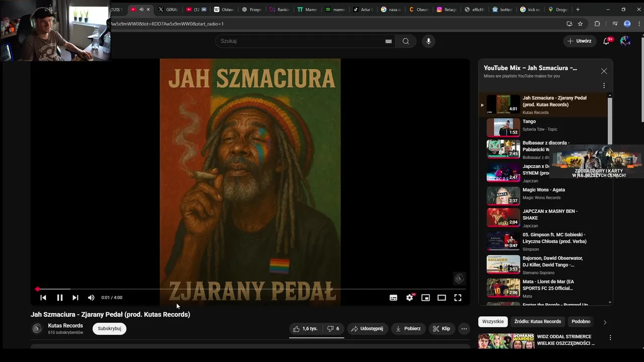Image resolution: width=644 pixels, height=362 pixels.
Task: Open on-screen keyboard in search box
Action: pos(388,41)
